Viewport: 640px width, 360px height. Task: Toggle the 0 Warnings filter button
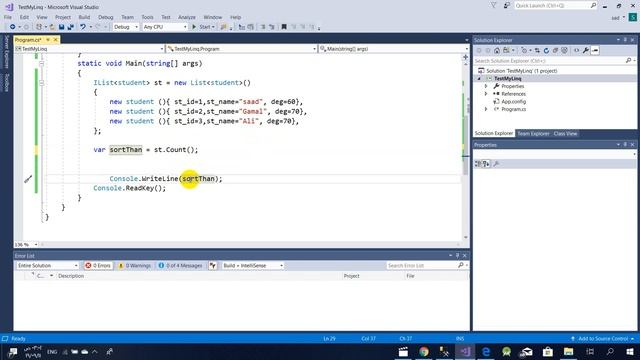135,265
